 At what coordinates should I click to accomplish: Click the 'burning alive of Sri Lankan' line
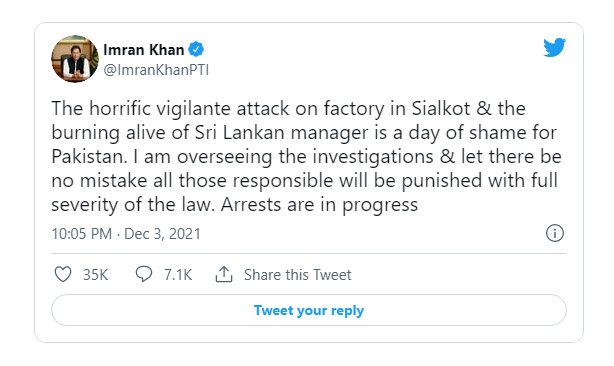304,133
